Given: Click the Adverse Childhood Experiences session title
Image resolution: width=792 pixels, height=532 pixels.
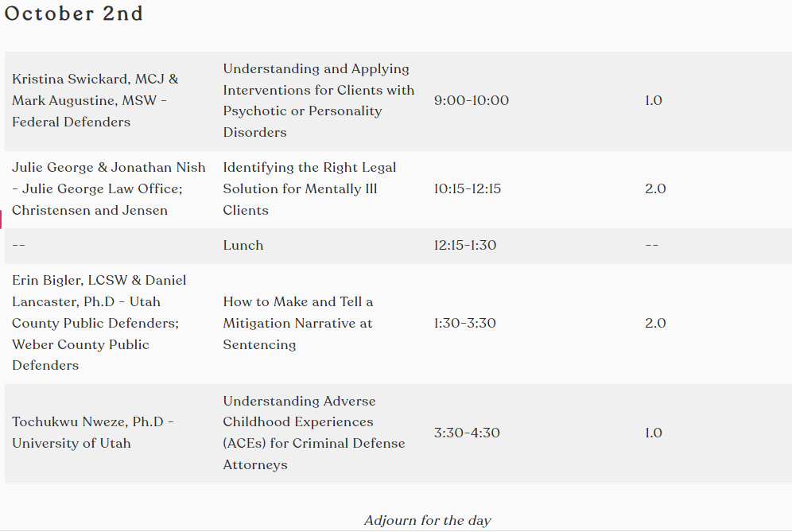Looking at the screenshot, I should (x=314, y=433).
